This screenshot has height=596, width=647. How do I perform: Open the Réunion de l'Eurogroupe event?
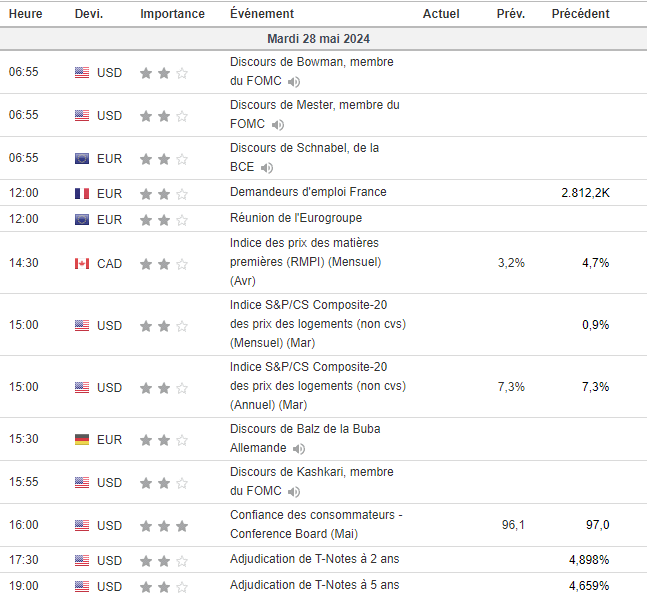(296, 218)
